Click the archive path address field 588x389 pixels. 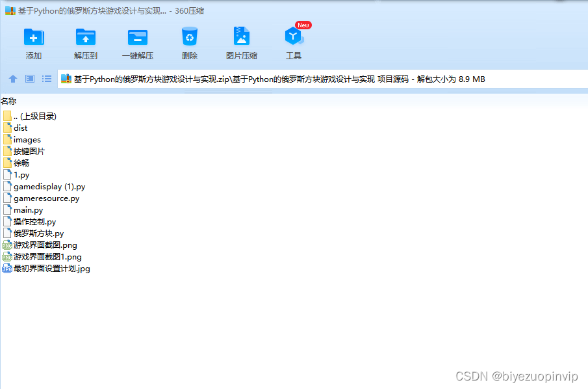pos(322,79)
